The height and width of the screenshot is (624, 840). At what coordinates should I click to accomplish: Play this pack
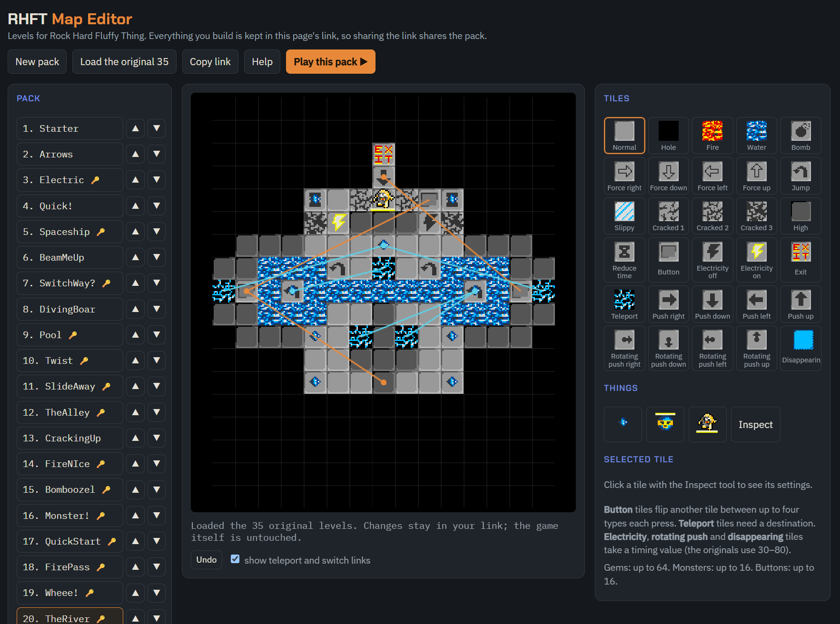330,62
